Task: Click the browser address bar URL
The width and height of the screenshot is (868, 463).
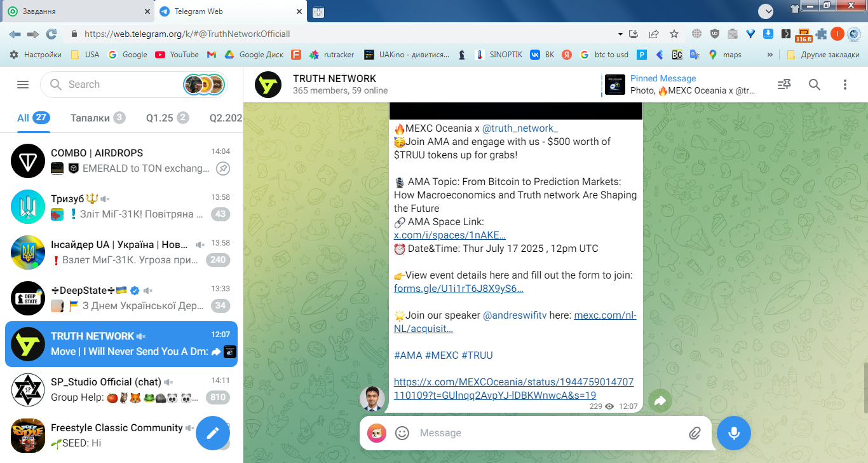Action: coord(187,34)
